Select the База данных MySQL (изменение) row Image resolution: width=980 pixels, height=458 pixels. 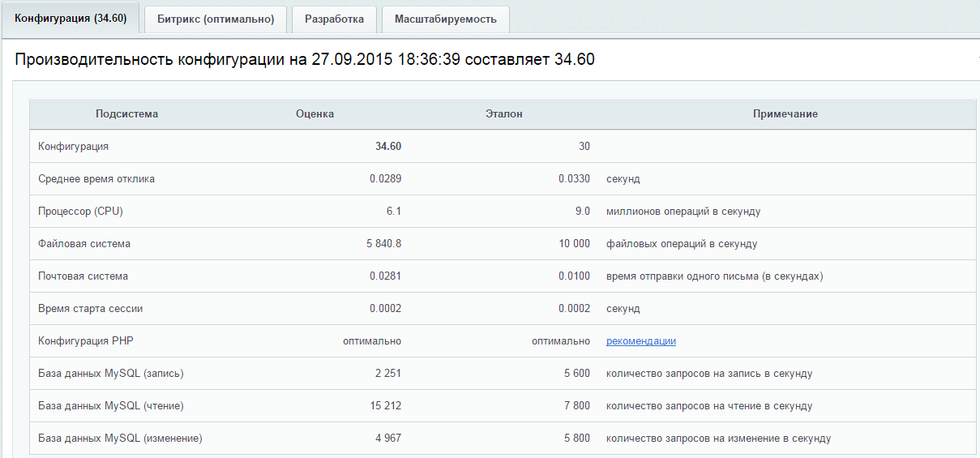(x=120, y=439)
